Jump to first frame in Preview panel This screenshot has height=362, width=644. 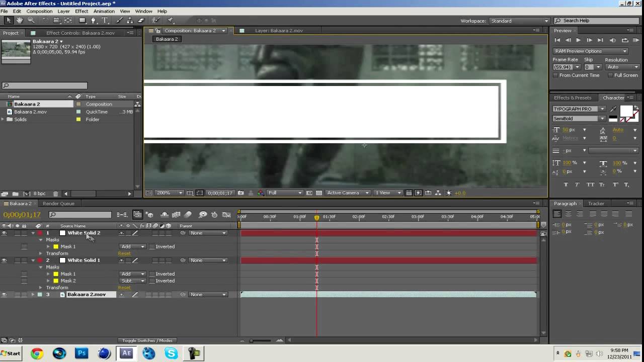pos(557,40)
